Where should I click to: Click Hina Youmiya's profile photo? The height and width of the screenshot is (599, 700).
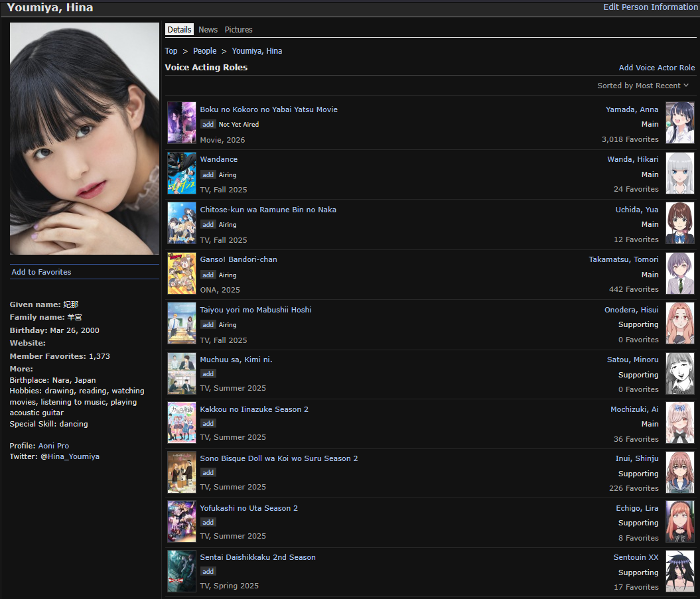(84, 139)
